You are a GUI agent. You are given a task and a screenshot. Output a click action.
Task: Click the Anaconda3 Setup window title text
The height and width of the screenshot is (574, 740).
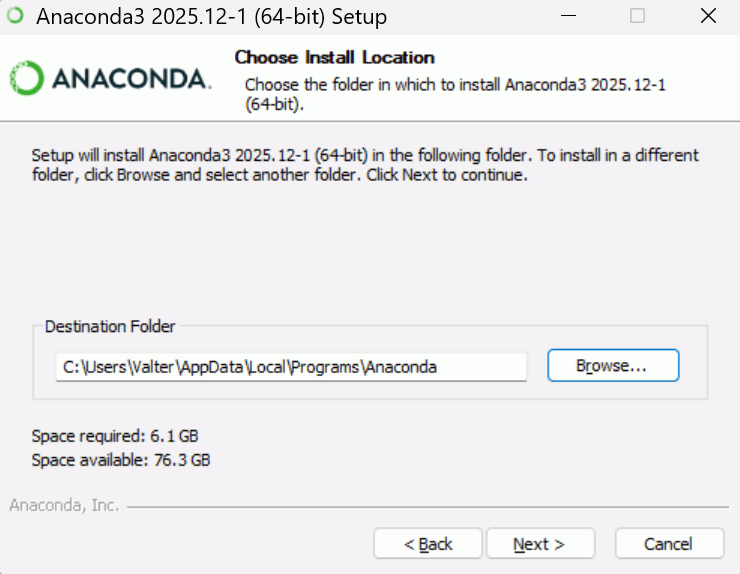(211, 17)
